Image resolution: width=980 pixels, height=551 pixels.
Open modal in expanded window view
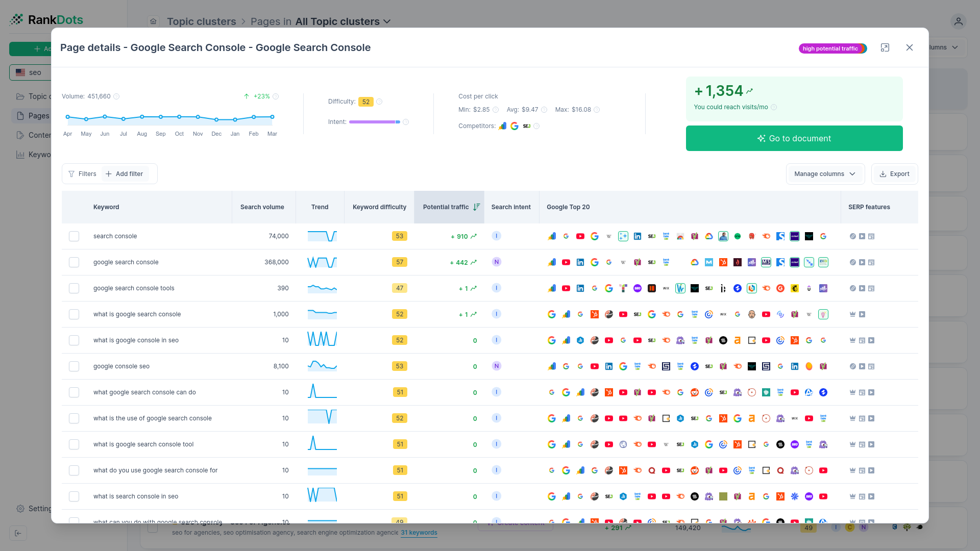885,47
